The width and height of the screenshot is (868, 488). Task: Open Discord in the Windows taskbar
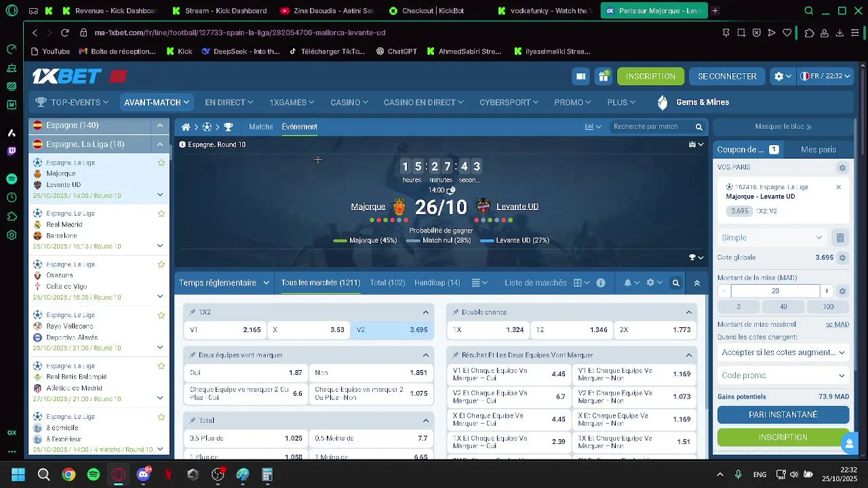pos(143,474)
